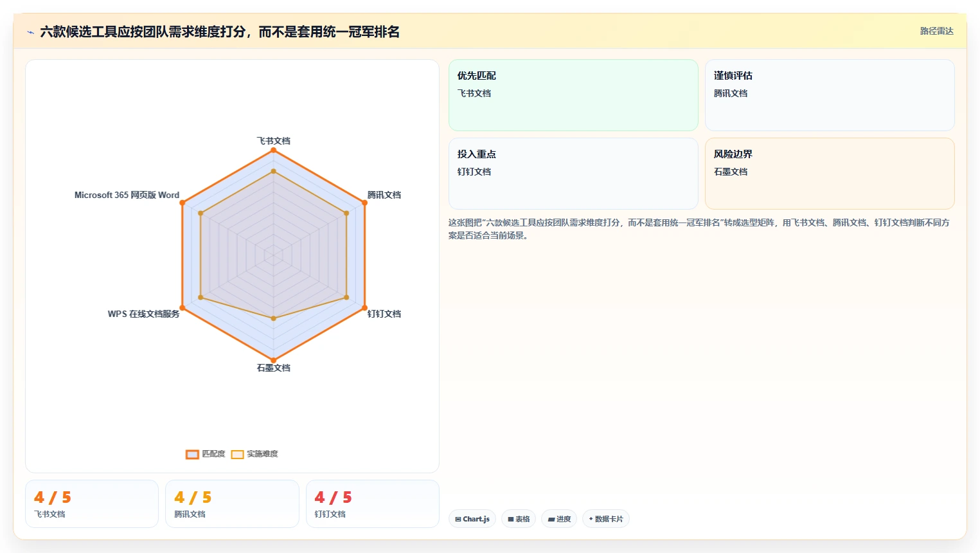The width and height of the screenshot is (980, 553).
Task: Click the description paragraph starting 这张图把
Action: tap(699, 229)
